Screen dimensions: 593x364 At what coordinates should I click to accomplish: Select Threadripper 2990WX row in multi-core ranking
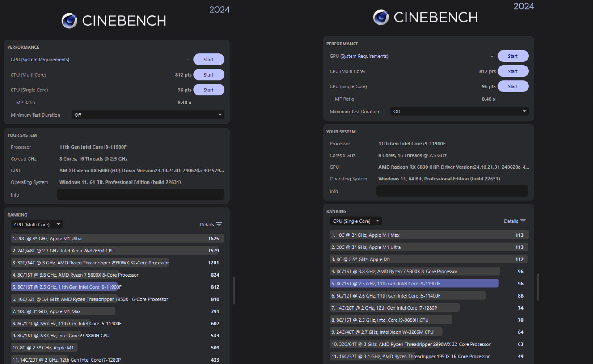pyautogui.click(x=117, y=263)
